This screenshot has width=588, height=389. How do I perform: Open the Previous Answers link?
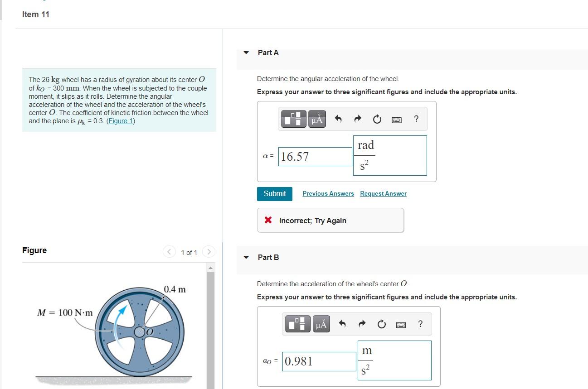pos(328,193)
